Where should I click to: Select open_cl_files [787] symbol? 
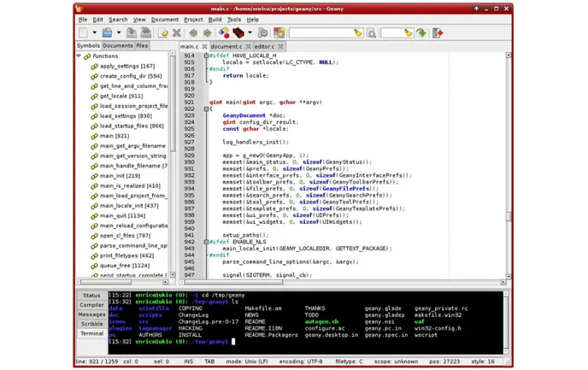(125, 236)
